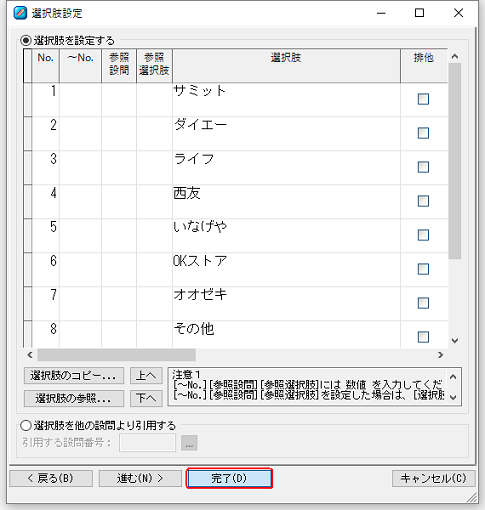Select the オオゼキ choice cell

click(x=286, y=304)
